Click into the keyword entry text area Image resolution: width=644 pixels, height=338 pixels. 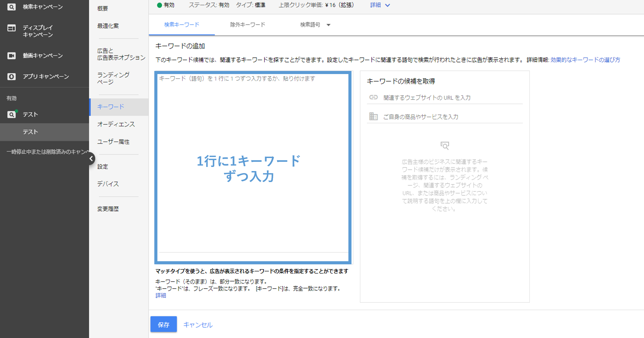coord(253,167)
